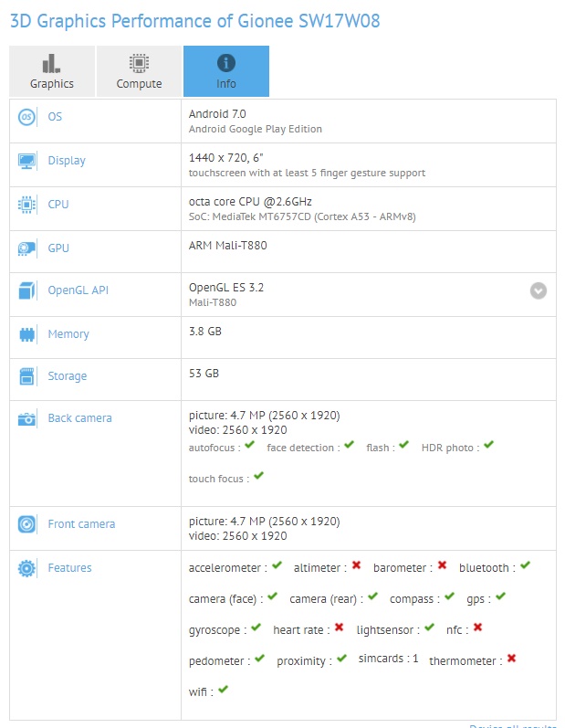Viewport: 565px width, 728px height.
Task: Click the OS row icon
Action: (x=26, y=117)
